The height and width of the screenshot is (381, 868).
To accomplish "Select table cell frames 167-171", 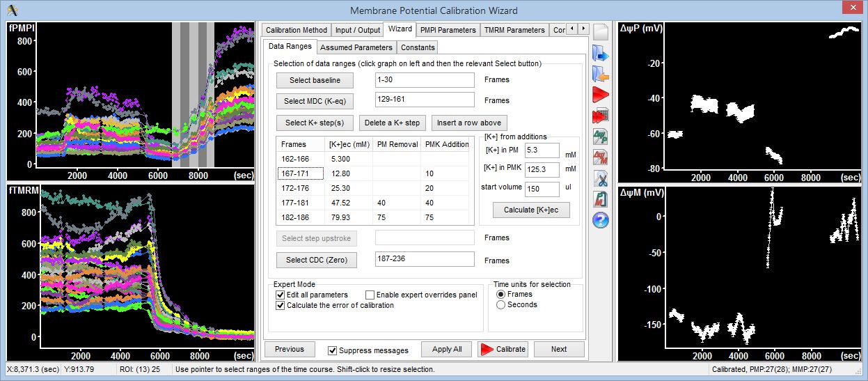I will (x=300, y=173).
